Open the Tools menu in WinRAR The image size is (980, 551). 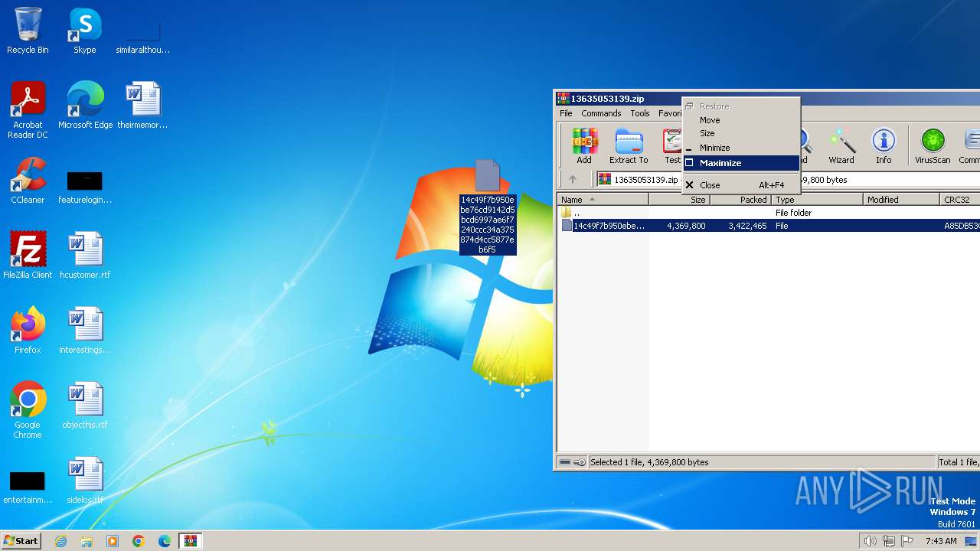640,113
